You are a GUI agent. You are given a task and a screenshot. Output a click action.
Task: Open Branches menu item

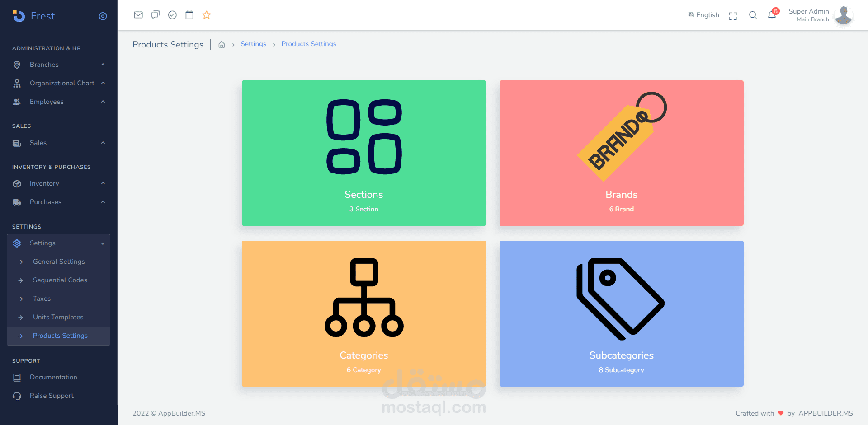59,65
